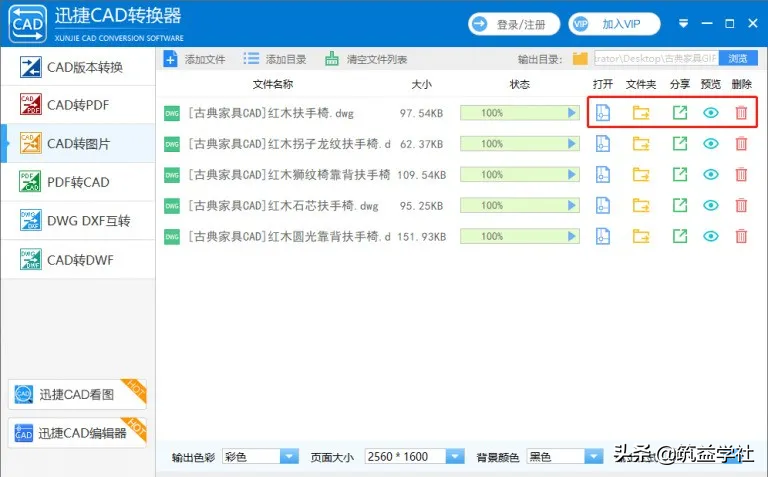
Task: Open the 红木石芯扶手椅.dwg converted file
Action: [x=602, y=206]
